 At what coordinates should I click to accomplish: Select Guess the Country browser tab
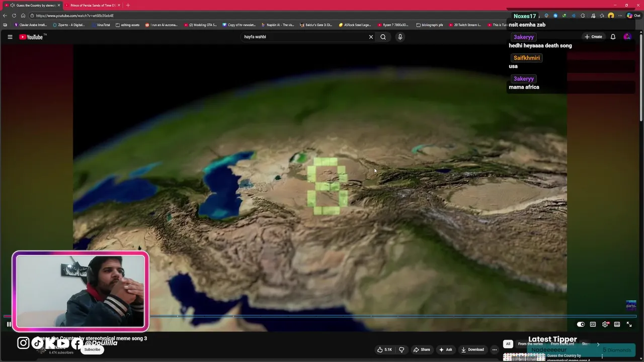[33, 5]
